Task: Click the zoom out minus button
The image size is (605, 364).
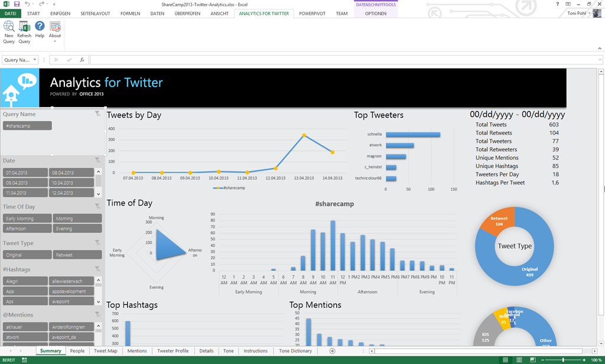Action: tap(542, 360)
